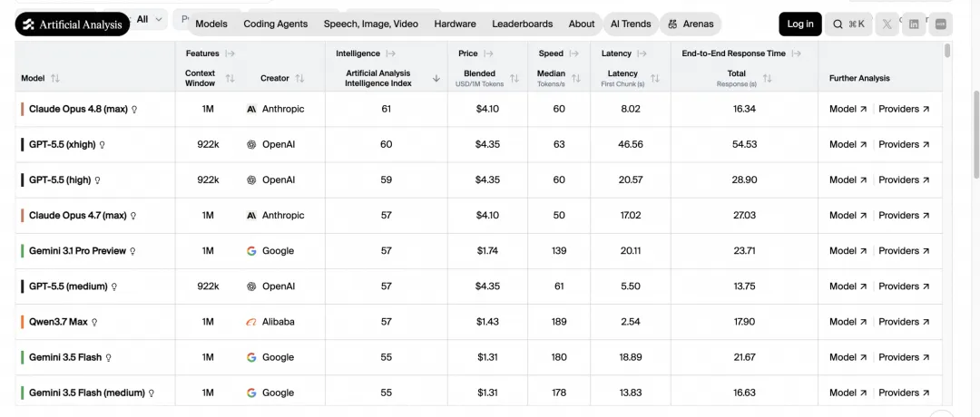Sort table by the Model column arrows
The width and height of the screenshot is (980, 417).
[55, 79]
